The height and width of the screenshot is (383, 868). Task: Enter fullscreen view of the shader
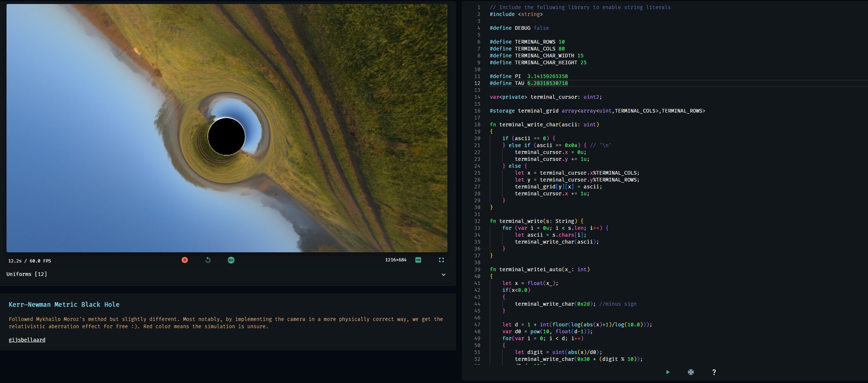tap(441, 260)
